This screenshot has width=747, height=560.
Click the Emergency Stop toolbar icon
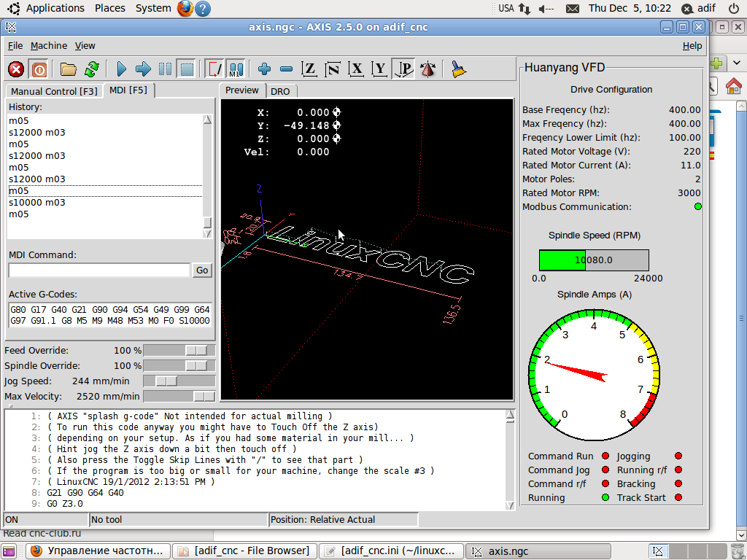point(16,69)
